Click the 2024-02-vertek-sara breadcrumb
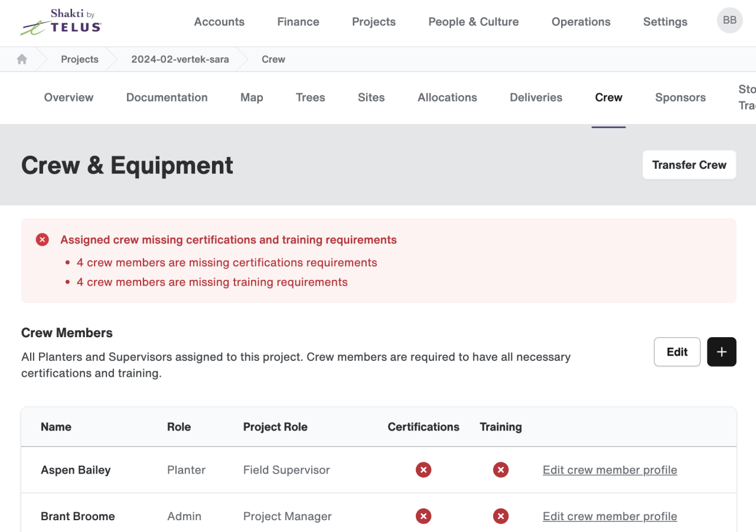This screenshot has width=756, height=532. coord(180,59)
